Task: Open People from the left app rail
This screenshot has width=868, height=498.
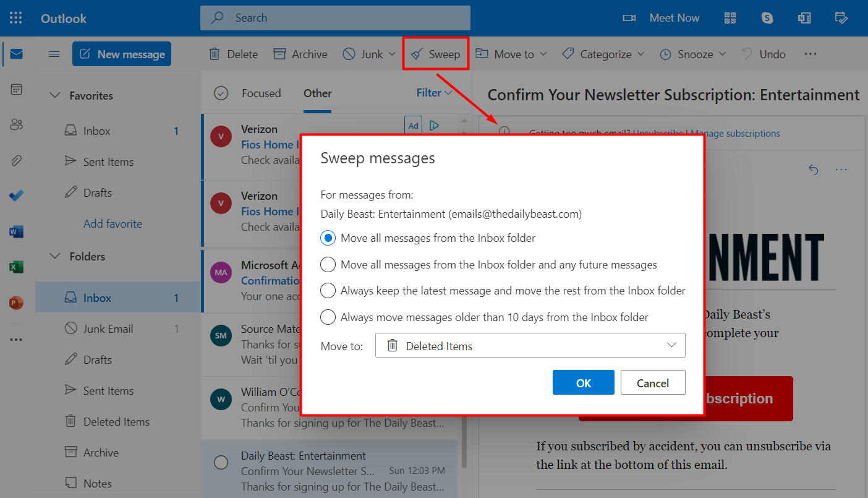Action: click(17, 125)
